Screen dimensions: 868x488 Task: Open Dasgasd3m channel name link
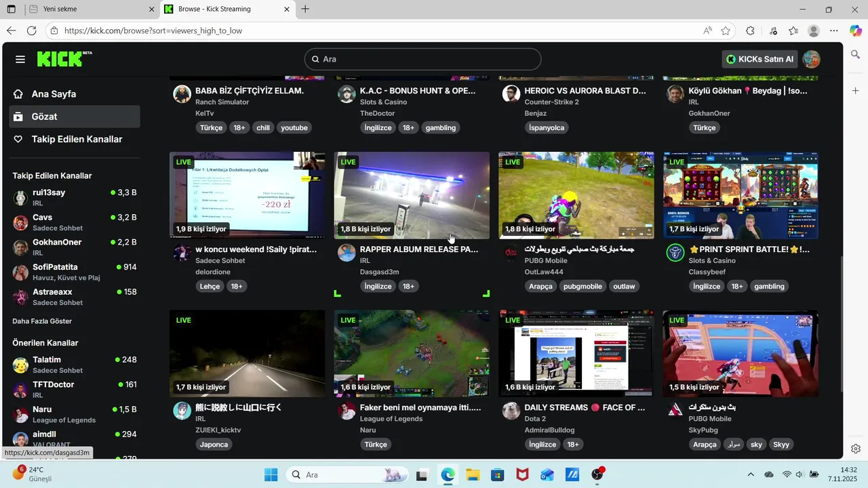(x=379, y=272)
